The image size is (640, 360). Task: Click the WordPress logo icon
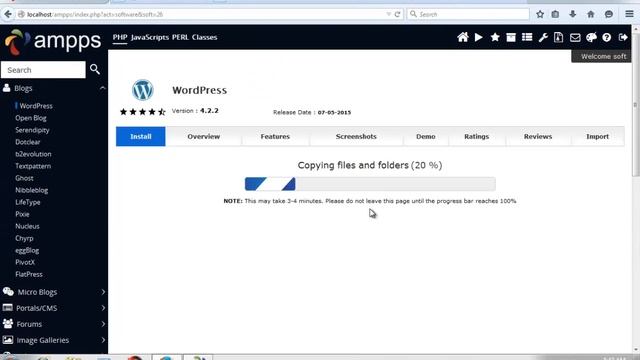click(x=142, y=90)
